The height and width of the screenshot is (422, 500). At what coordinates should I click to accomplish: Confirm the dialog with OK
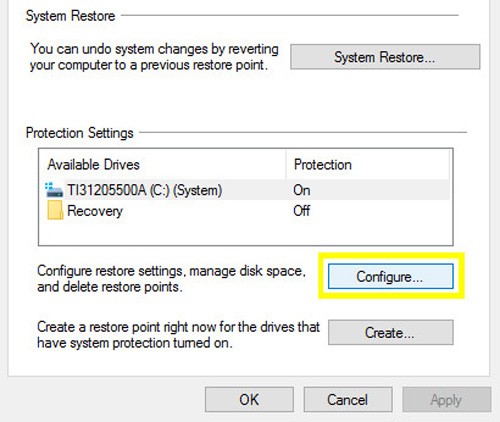[249, 399]
